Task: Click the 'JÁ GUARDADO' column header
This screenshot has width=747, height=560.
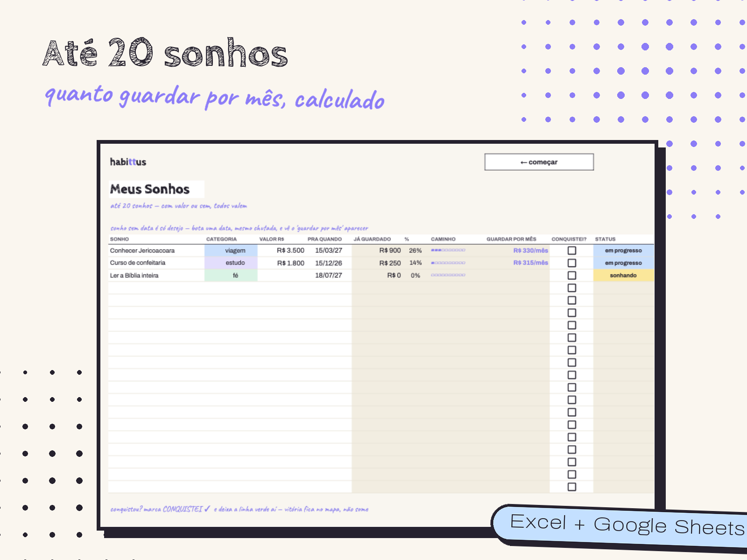Action: [372, 239]
